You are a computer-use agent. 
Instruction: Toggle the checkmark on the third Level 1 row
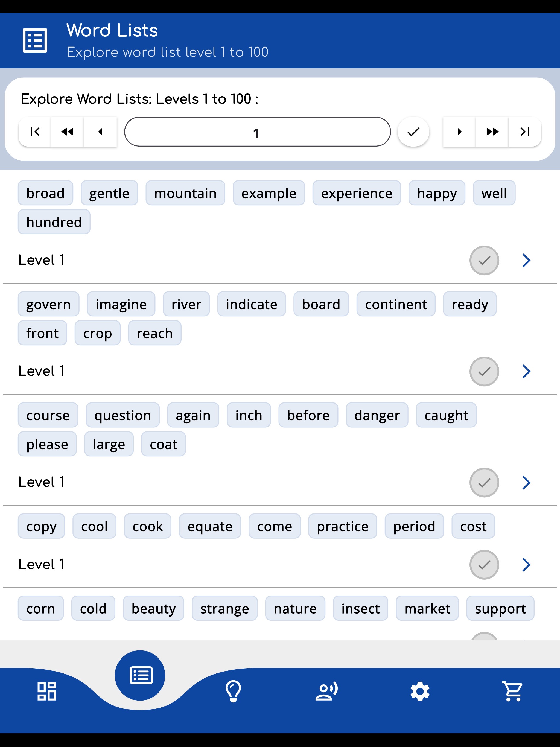tap(484, 483)
